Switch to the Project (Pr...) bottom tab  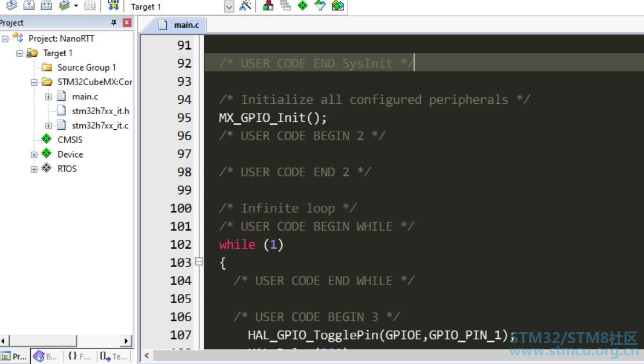pos(15,356)
